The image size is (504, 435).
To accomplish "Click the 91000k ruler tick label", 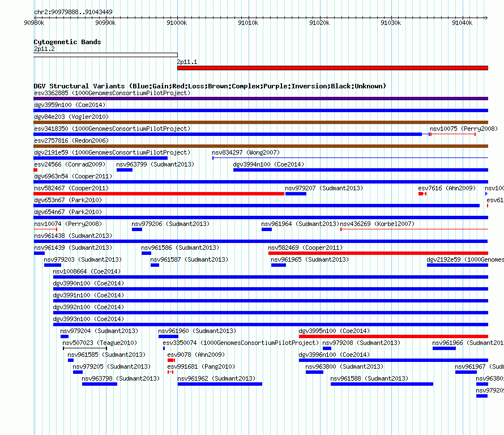I will (x=177, y=23).
